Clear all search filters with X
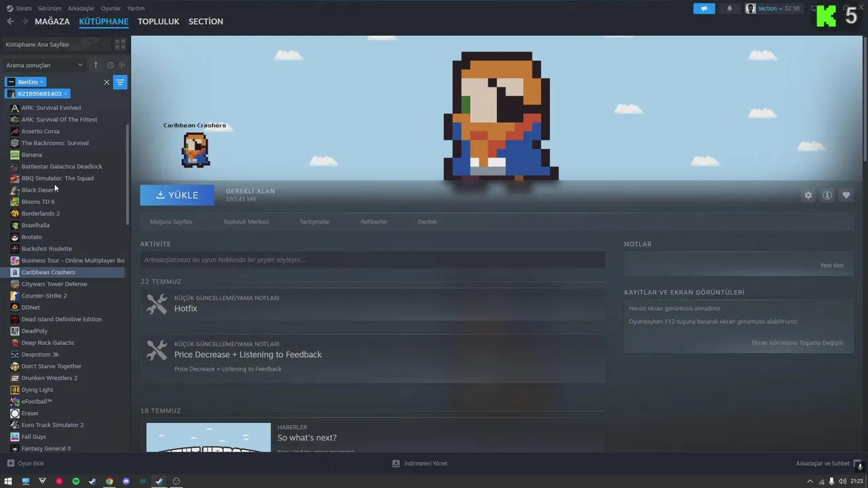 tap(106, 82)
